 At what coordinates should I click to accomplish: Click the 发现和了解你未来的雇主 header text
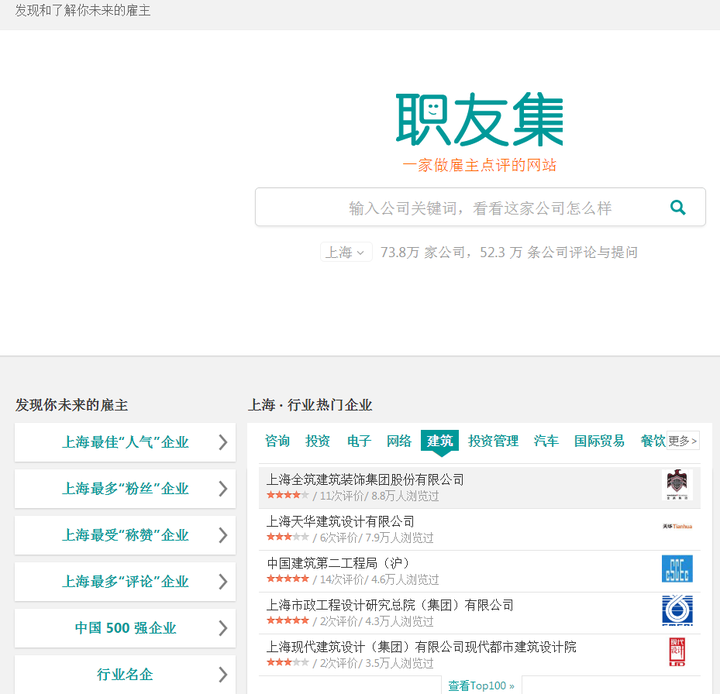[x=83, y=10]
